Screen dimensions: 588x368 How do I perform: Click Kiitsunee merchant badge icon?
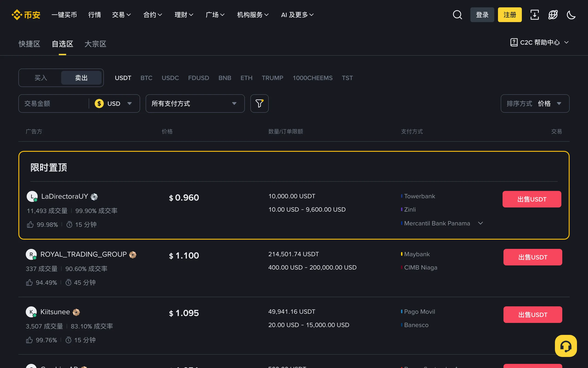[76, 312]
